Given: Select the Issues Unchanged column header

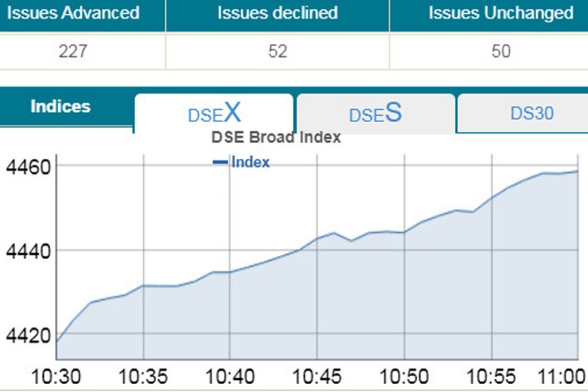Looking at the screenshot, I should [x=501, y=13].
